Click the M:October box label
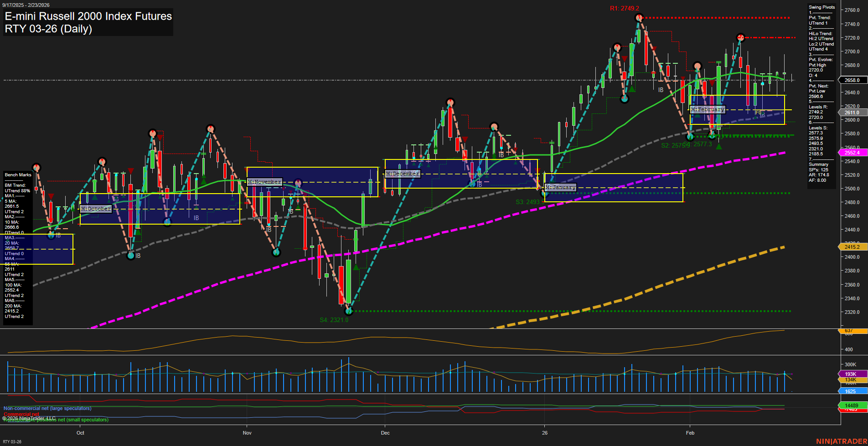 coord(96,209)
